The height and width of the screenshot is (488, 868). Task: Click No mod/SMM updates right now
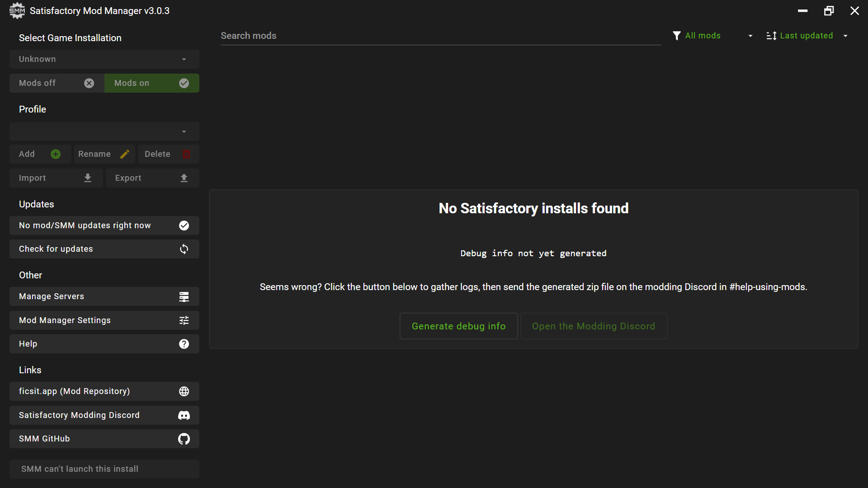click(104, 225)
